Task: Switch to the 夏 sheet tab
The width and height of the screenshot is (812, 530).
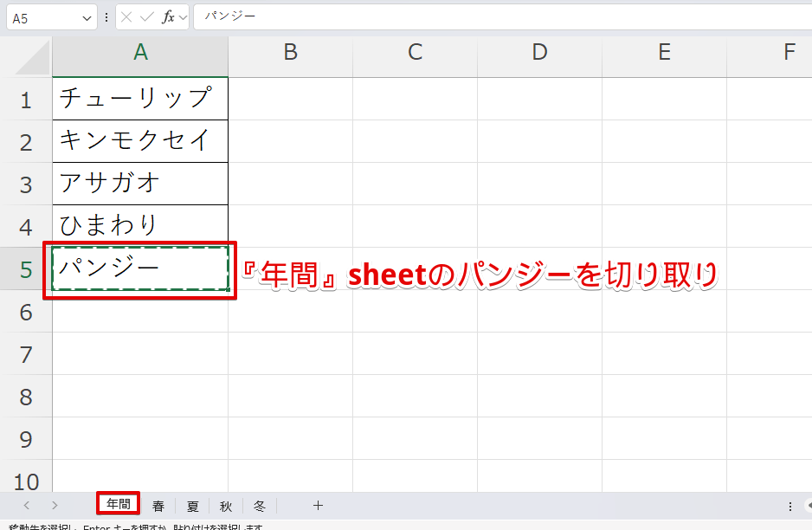Action: click(x=192, y=507)
